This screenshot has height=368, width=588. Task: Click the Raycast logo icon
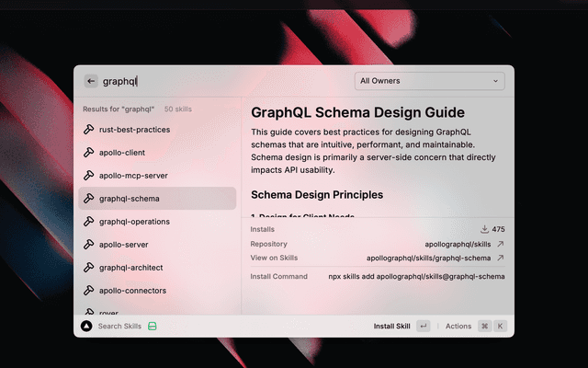[86, 326]
